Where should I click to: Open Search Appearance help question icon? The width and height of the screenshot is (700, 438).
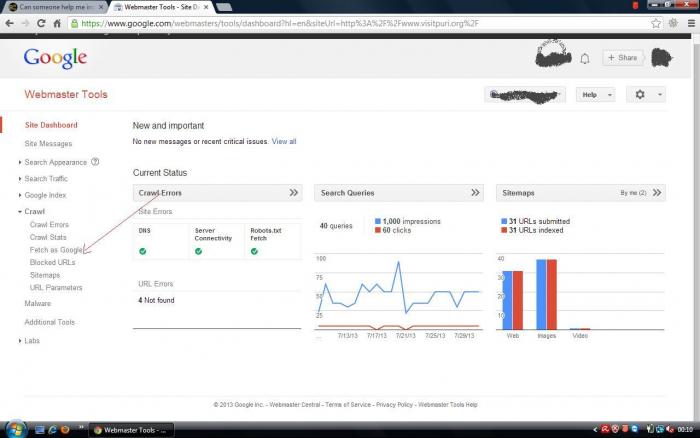point(95,162)
